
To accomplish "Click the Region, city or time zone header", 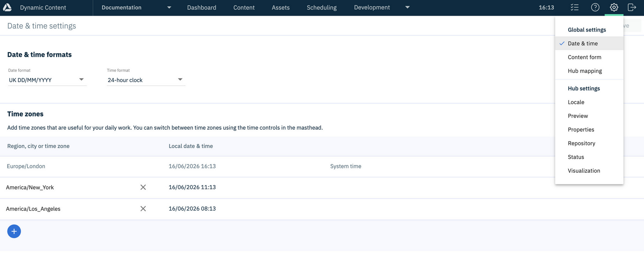I will point(38,146).
